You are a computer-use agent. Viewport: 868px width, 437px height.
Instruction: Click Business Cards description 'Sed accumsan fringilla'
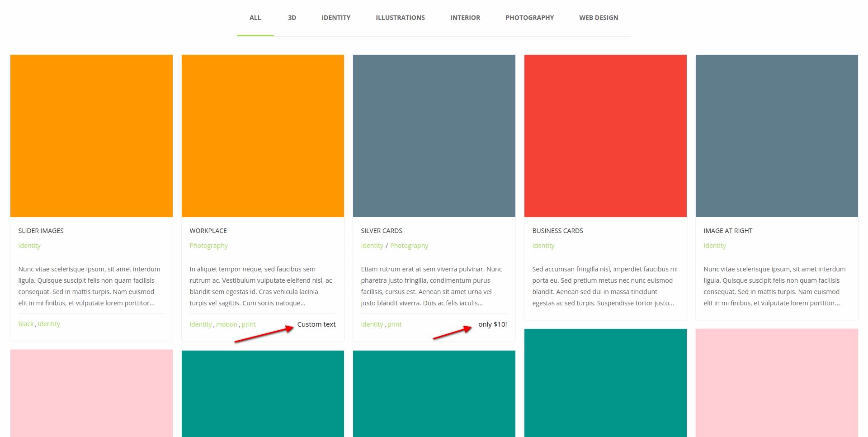click(x=605, y=286)
